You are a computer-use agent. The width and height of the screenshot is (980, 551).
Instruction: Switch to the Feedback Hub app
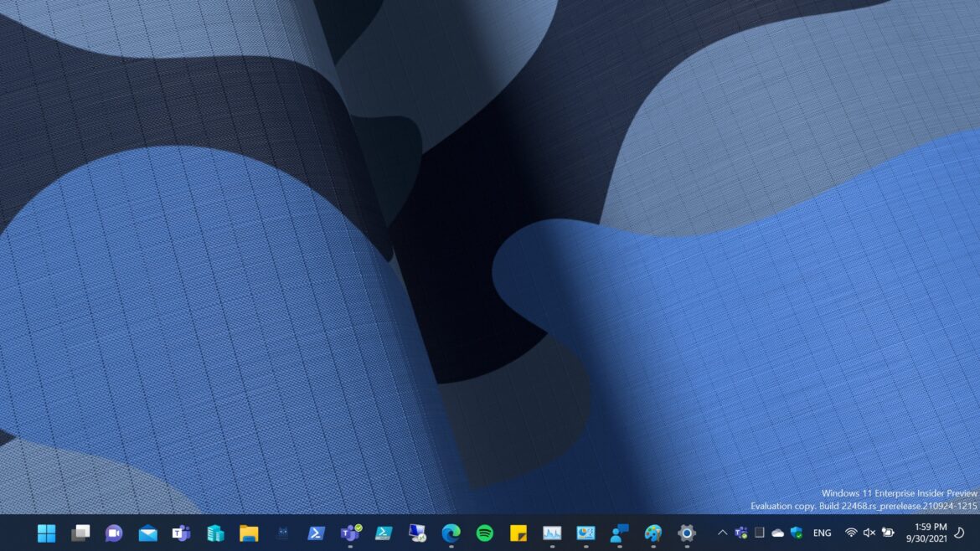pos(619,533)
